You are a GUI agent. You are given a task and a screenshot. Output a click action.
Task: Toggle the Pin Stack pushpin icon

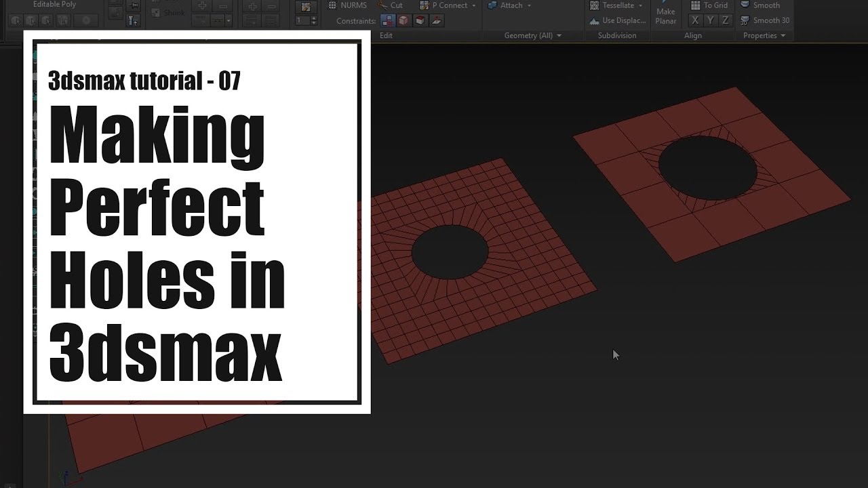tap(134, 5)
